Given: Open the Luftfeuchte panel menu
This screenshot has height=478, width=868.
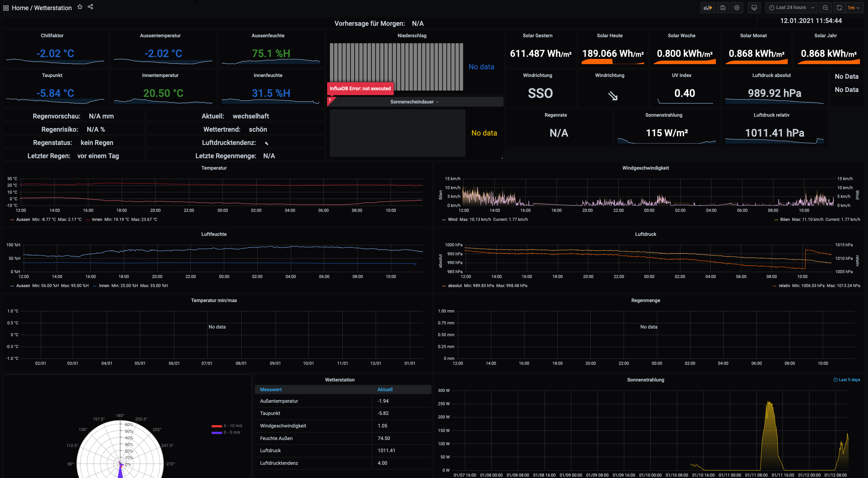Looking at the screenshot, I should 214,234.
